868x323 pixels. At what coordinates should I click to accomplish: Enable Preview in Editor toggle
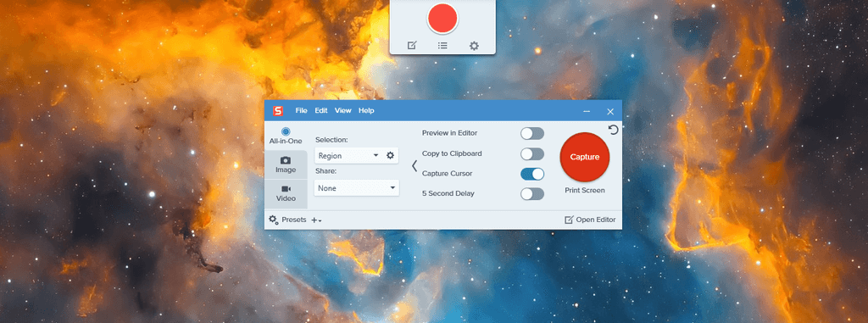[532, 133]
